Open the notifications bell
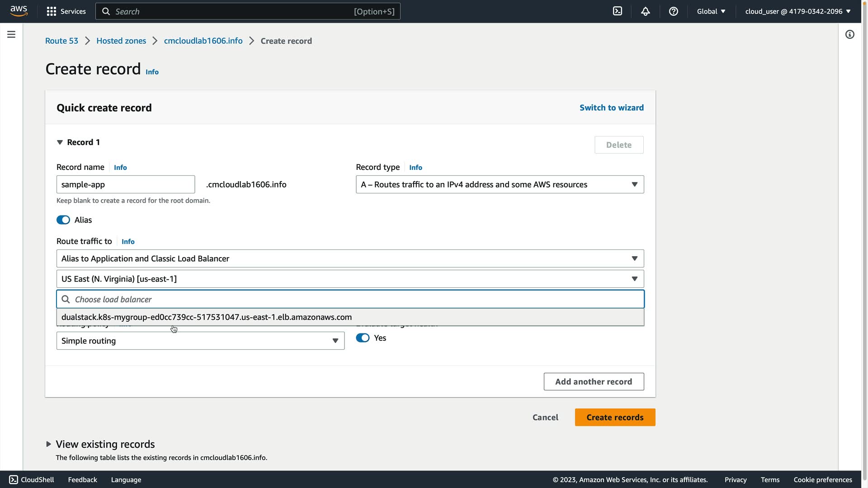The height and width of the screenshot is (488, 868). click(x=646, y=11)
